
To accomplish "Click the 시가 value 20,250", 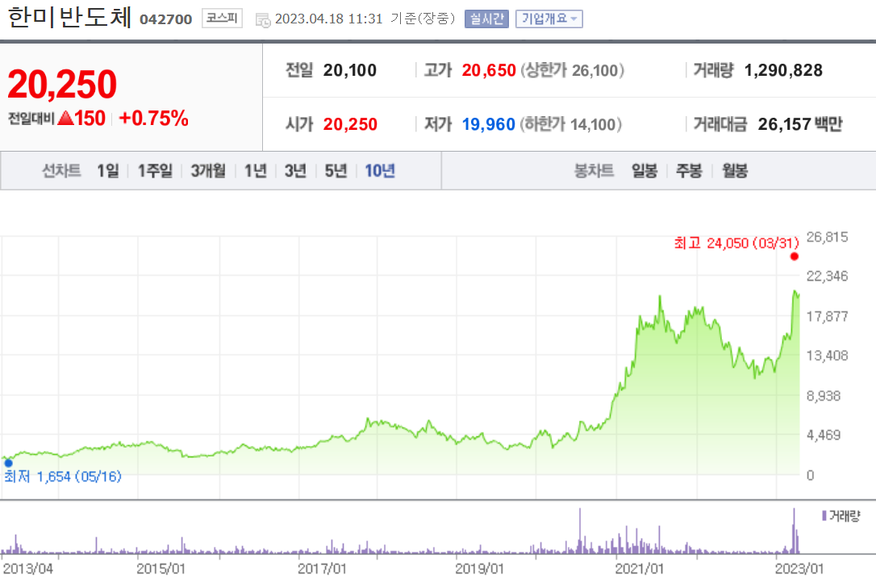I will [350, 124].
